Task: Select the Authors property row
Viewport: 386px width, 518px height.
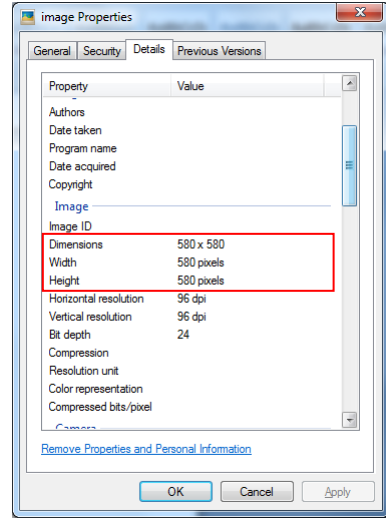Action: 192,112
